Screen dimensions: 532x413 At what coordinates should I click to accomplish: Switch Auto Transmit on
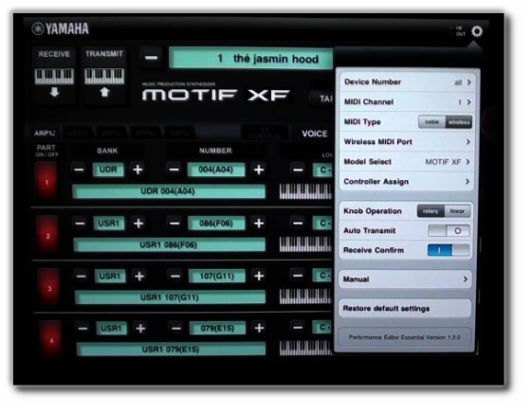point(449,231)
